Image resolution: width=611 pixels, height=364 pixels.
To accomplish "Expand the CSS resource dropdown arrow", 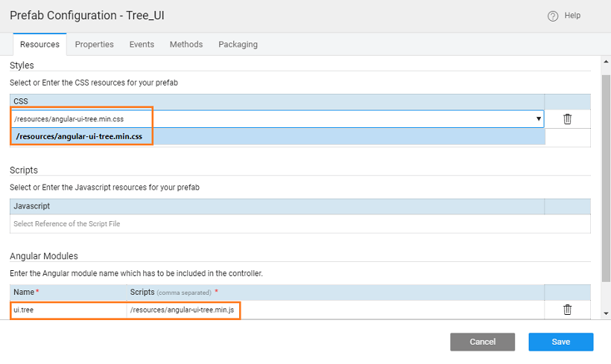I will tap(538, 119).
